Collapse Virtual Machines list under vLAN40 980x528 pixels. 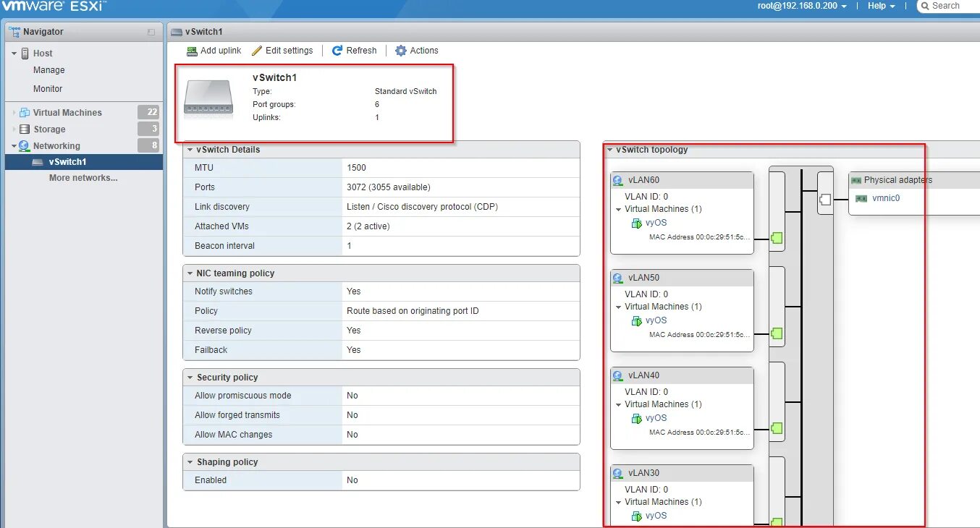tap(619, 405)
